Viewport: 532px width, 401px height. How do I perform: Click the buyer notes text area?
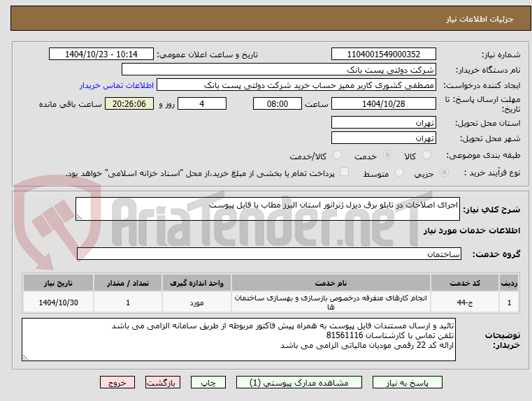[238, 340]
